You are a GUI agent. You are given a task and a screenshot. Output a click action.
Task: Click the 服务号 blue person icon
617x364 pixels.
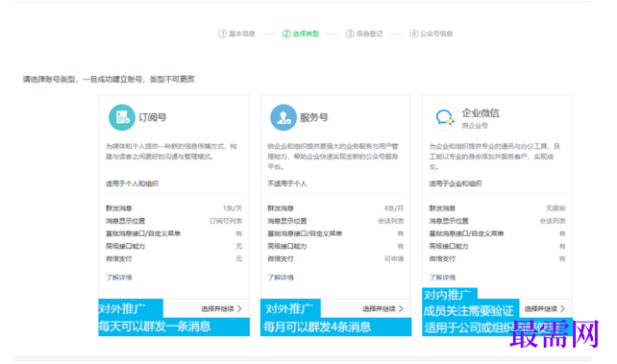pyautogui.click(x=283, y=117)
